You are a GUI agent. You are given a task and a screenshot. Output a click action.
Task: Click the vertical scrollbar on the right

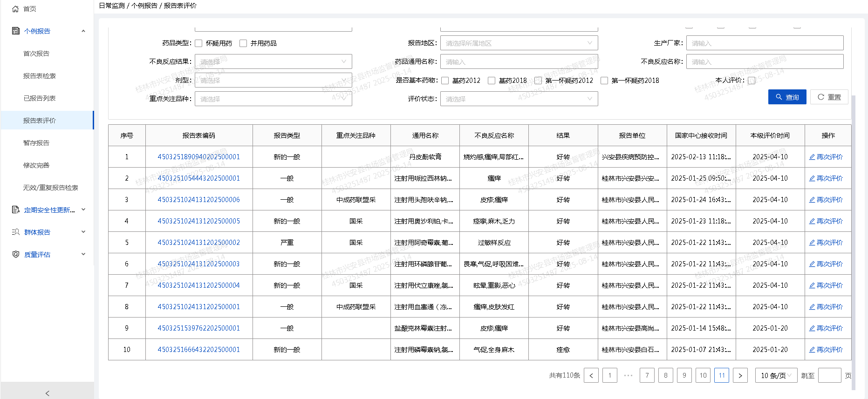point(853,186)
